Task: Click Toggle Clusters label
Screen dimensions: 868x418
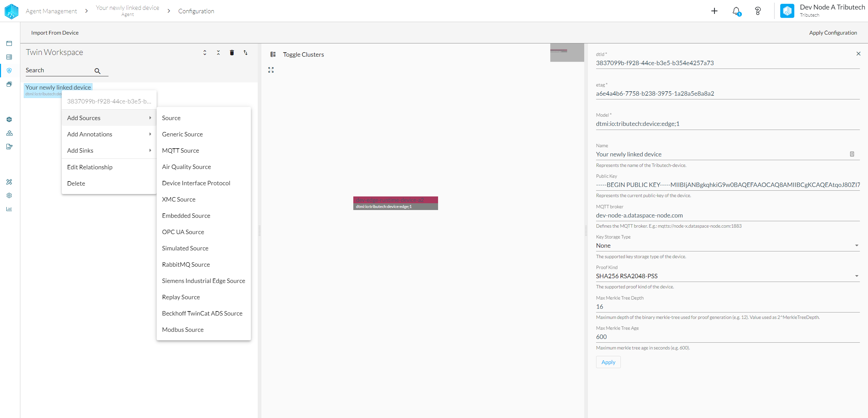Action: (303, 55)
